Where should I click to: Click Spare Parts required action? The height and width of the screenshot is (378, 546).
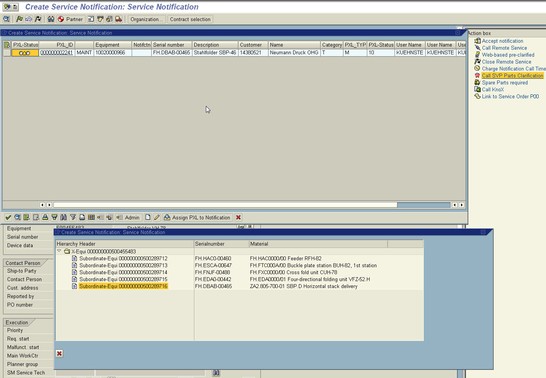(x=505, y=82)
